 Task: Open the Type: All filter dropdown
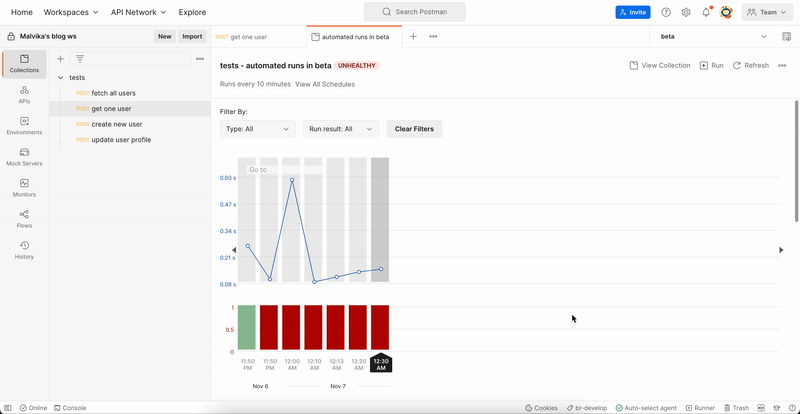point(258,129)
